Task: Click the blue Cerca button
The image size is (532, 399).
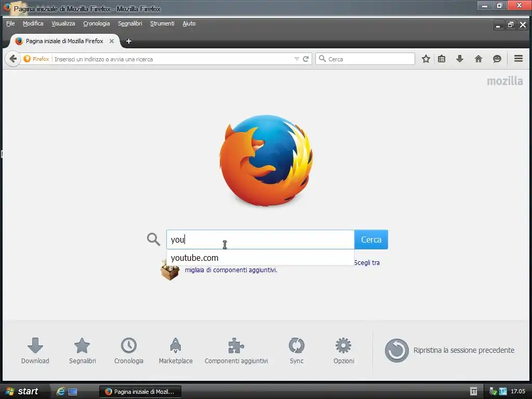Action: click(371, 240)
